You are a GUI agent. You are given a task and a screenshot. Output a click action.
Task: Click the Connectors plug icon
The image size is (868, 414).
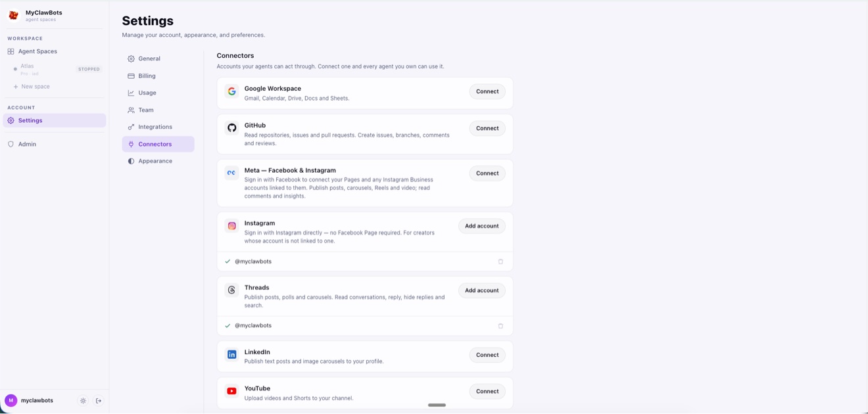tap(131, 144)
